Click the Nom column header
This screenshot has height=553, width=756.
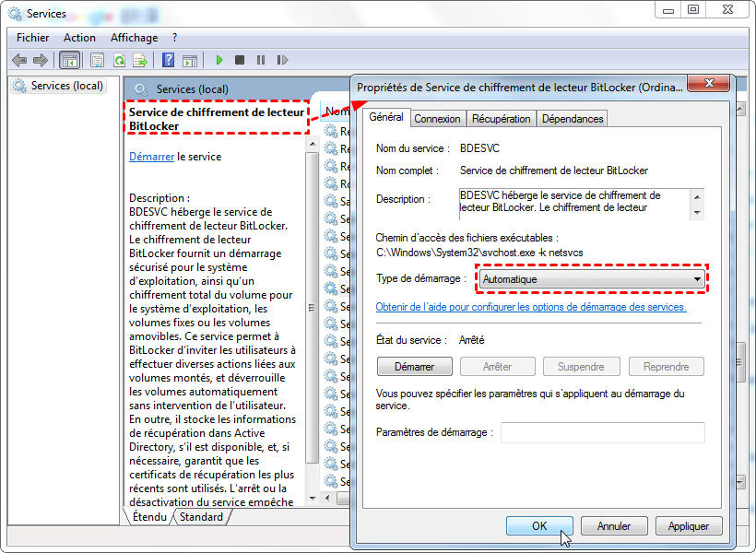(337, 112)
